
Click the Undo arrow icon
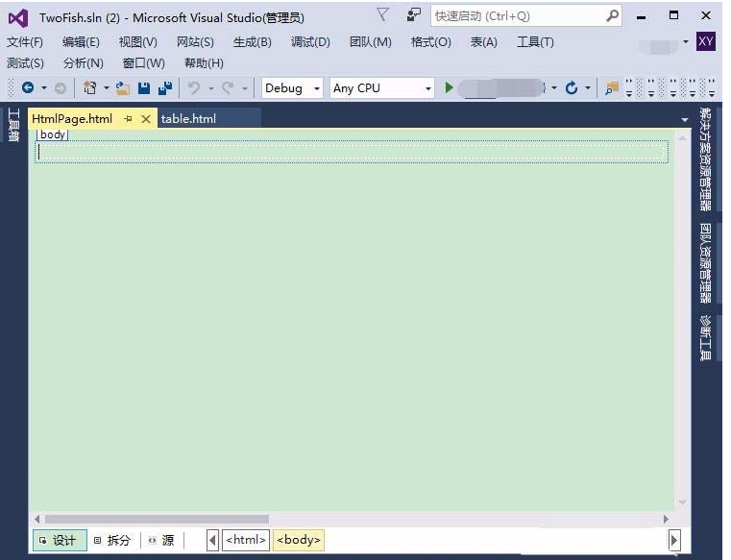(x=194, y=88)
